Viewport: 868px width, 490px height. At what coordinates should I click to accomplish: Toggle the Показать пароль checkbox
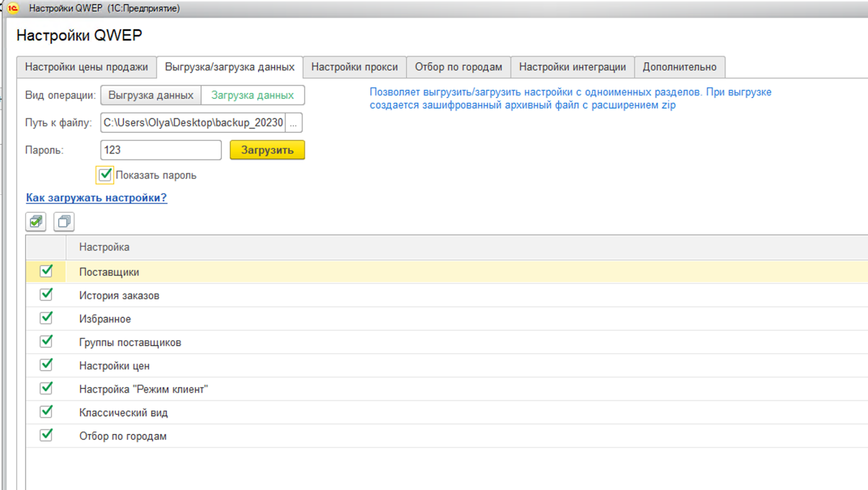coord(105,175)
